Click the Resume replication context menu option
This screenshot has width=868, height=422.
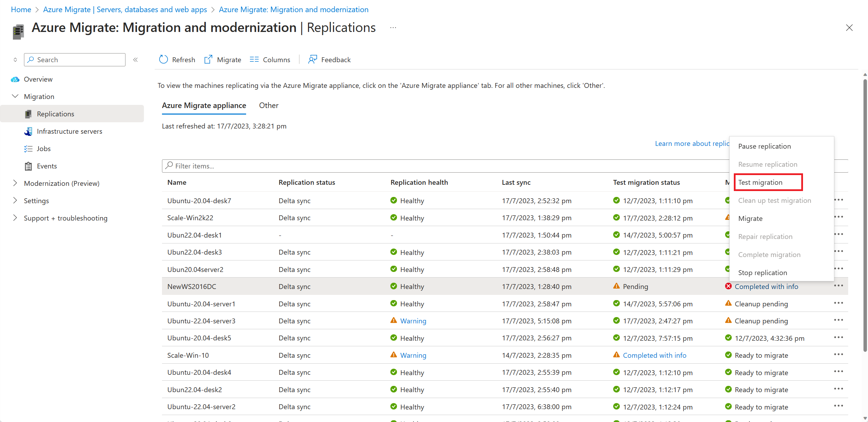tap(768, 164)
